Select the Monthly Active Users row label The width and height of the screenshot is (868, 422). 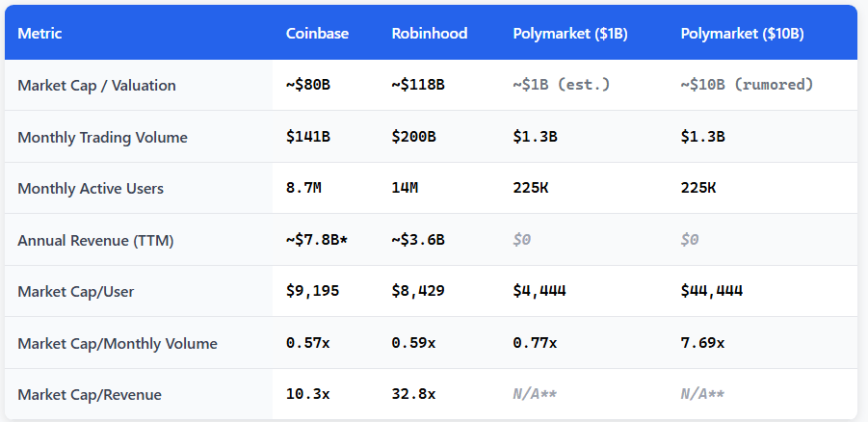pyautogui.click(x=91, y=189)
